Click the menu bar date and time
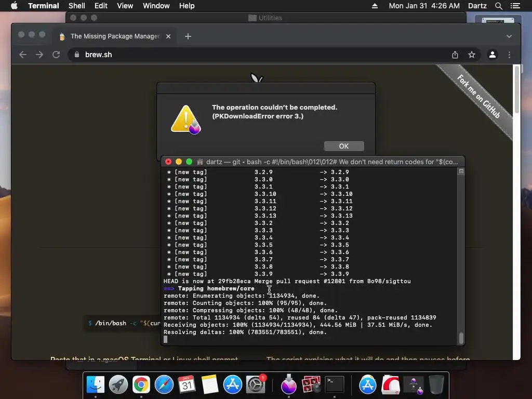The image size is (532, 399). click(x=424, y=6)
